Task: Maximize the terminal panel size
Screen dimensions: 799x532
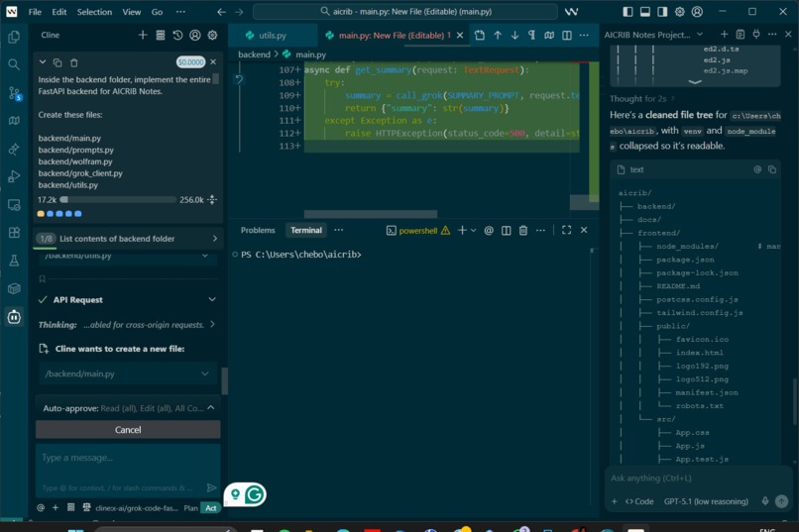Action: [x=566, y=230]
